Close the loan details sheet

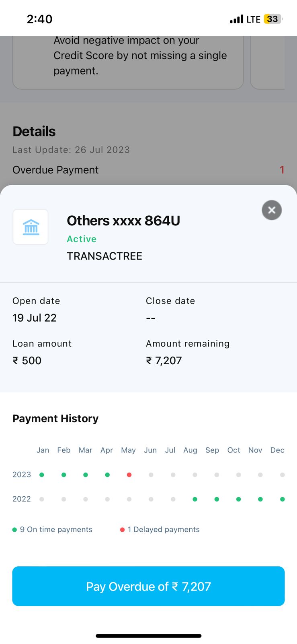click(272, 210)
